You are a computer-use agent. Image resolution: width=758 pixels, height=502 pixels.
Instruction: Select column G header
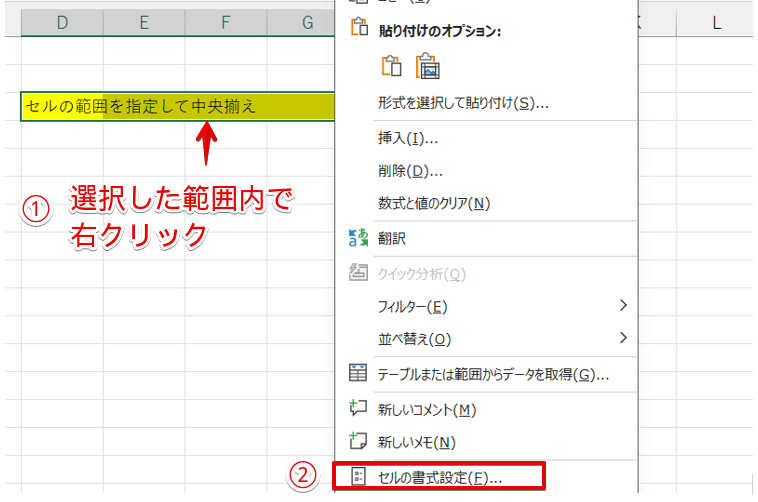(x=301, y=23)
